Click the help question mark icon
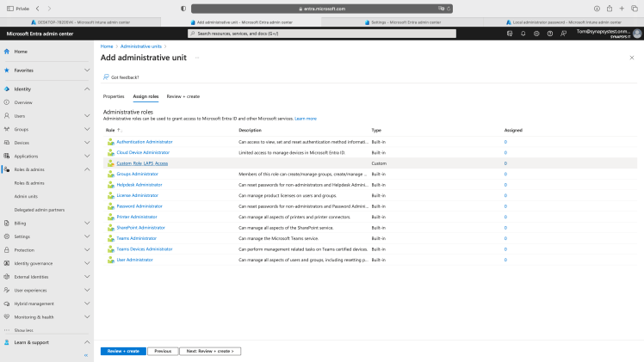The image size is (644, 362). coord(550,34)
